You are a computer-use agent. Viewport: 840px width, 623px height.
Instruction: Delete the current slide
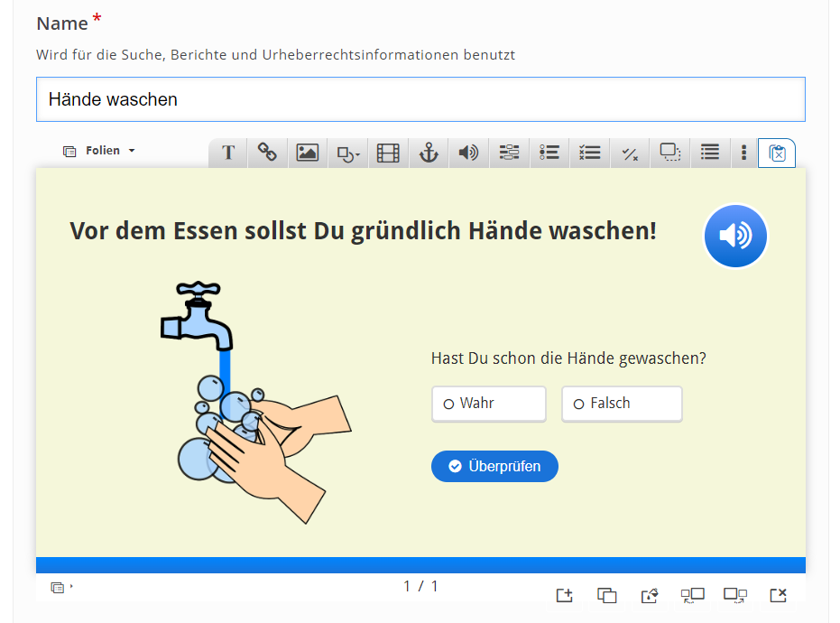[x=778, y=595]
